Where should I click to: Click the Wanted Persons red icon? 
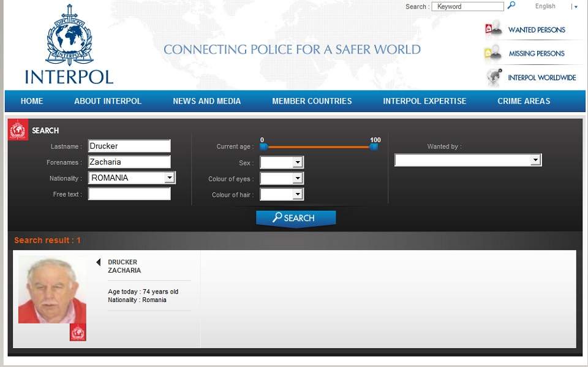point(493,28)
